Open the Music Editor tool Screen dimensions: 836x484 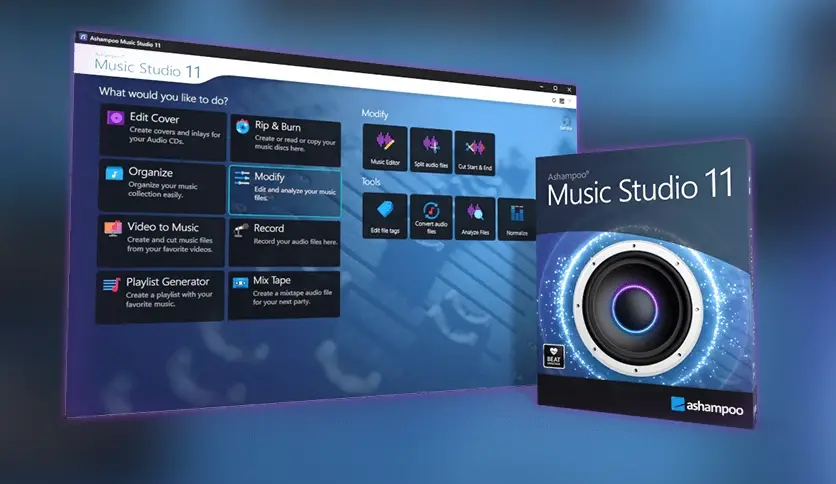pos(384,147)
